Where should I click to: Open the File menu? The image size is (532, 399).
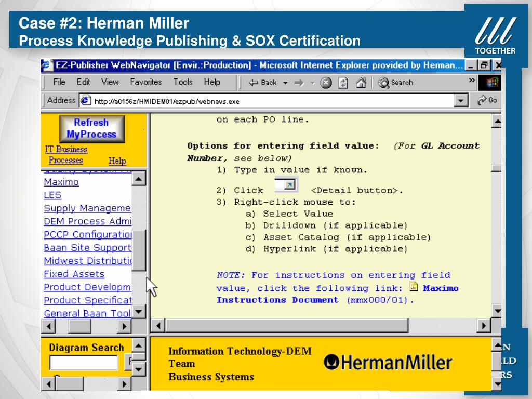59,82
